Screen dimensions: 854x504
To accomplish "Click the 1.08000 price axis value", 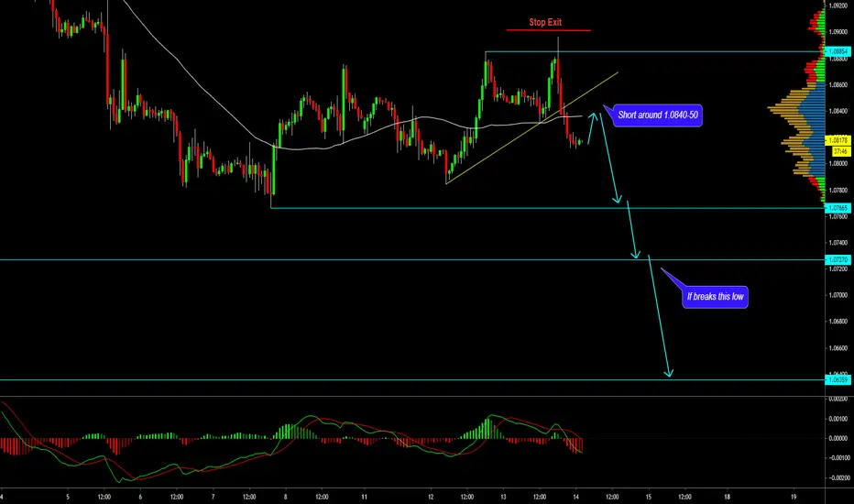I will pos(838,164).
